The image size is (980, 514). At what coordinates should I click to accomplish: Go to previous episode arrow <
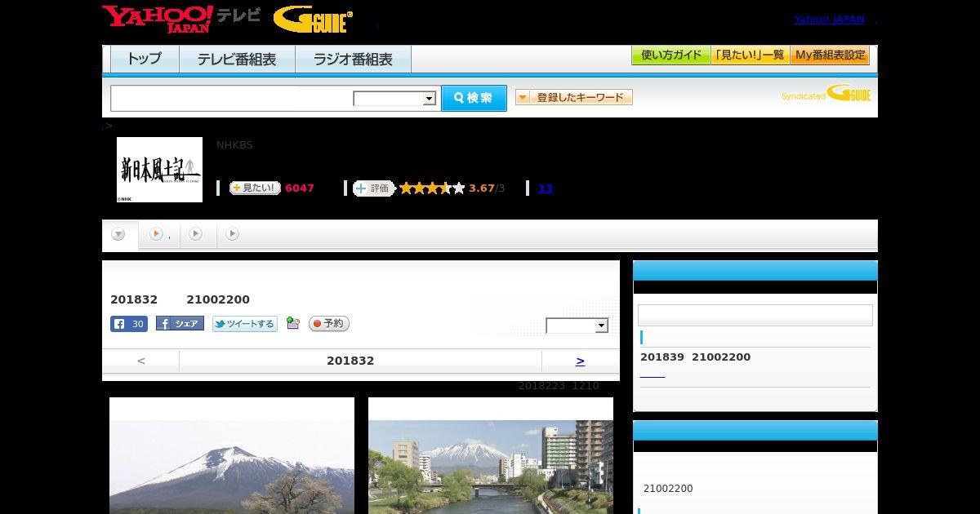click(141, 361)
